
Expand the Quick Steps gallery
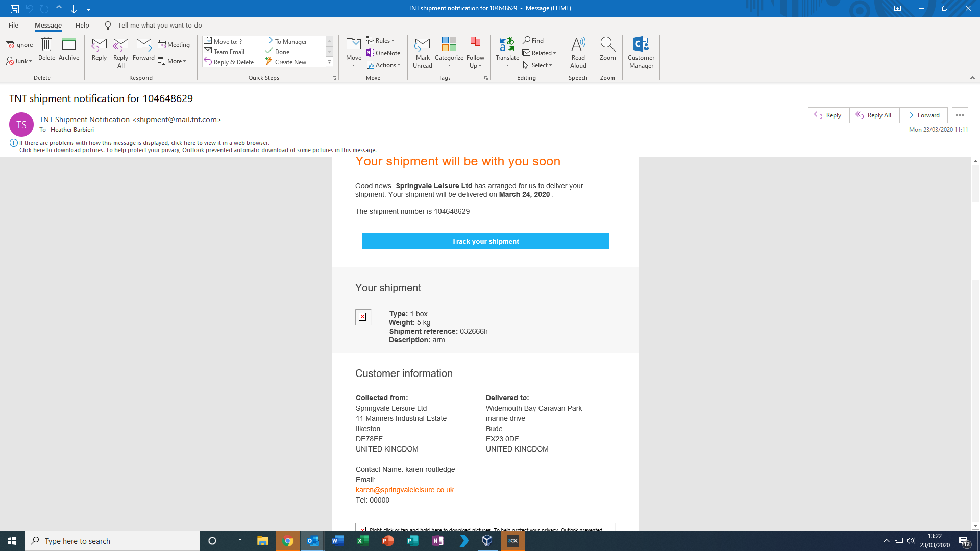[329, 62]
